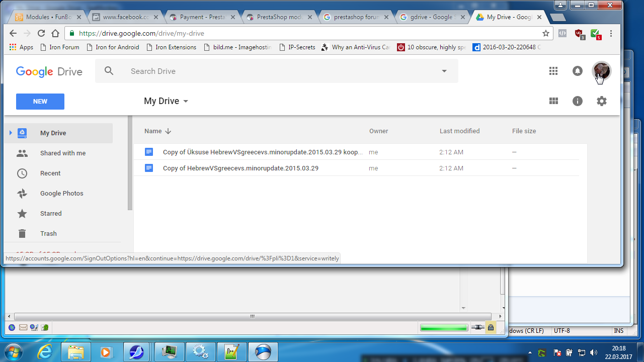The height and width of the screenshot is (362, 644).
Task: Show the Drive details info panel
Action: click(578, 101)
